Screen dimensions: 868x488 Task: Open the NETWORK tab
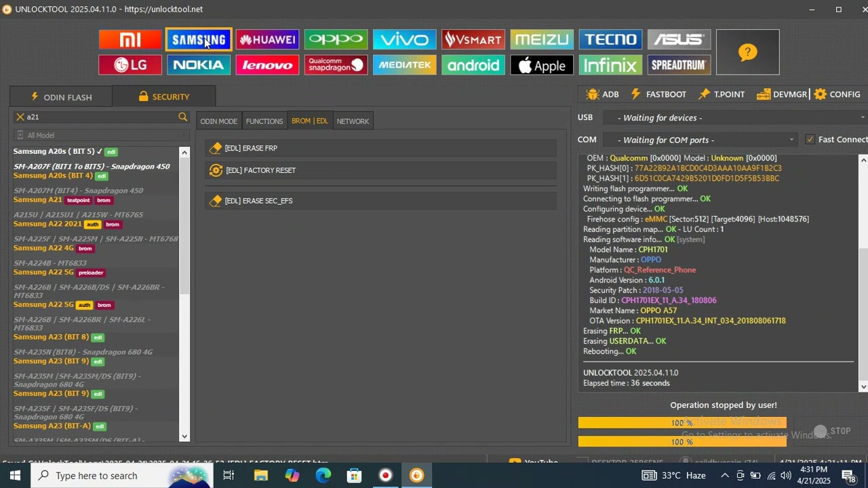point(353,121)
